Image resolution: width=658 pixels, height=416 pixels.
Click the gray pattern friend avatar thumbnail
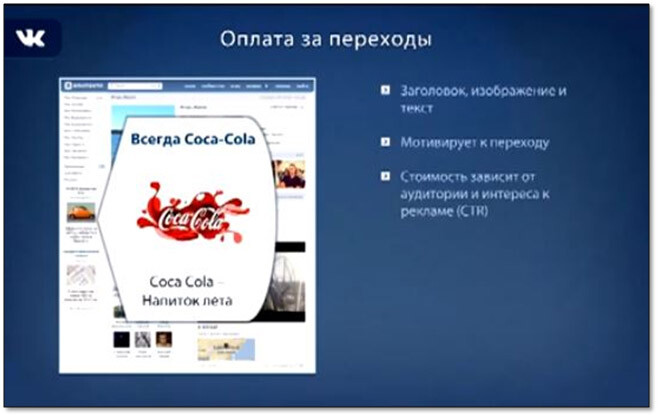[143, 339]
